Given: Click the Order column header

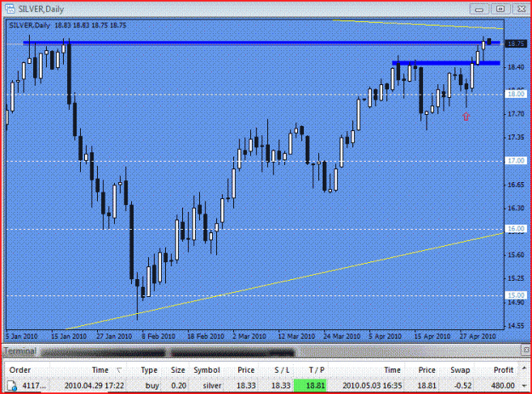Looking at the screenshot, I should coord(20,370).
